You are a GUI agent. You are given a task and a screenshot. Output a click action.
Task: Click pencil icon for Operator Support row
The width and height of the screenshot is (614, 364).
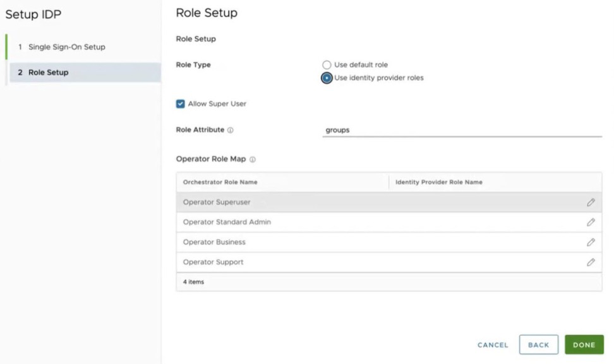[x=591, y=262]
